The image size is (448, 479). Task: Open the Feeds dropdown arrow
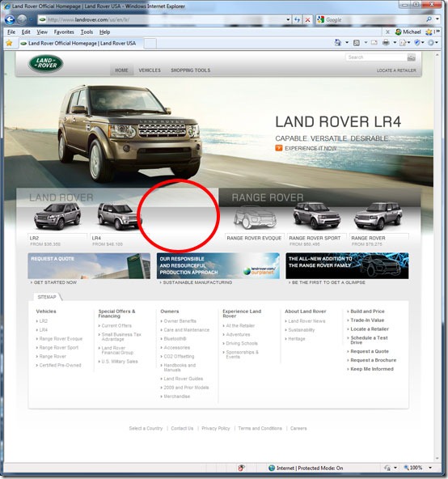tap(366, 42)
